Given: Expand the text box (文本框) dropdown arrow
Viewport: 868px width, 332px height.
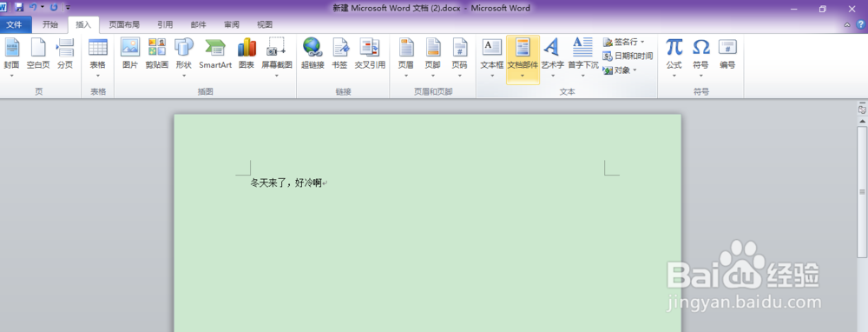Looking at the screenshot, I should point(492,76).
